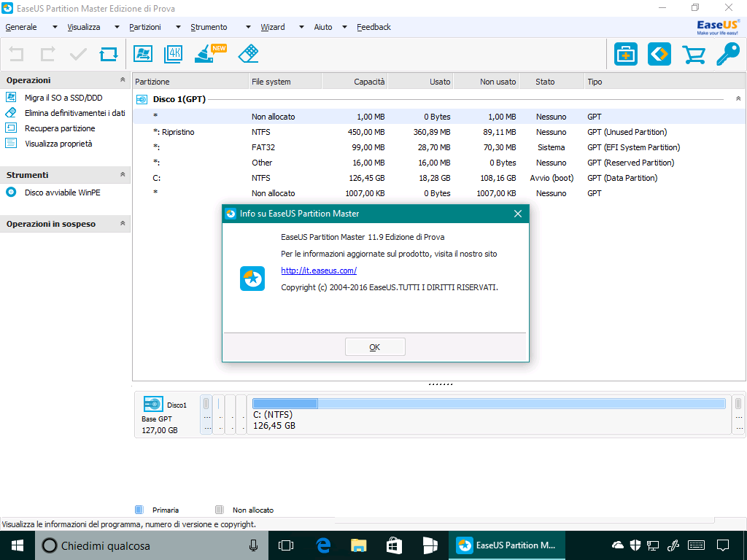Click the Non usato column header
The width and height of the screenshot is (747, 560).
tap(487, 82)
